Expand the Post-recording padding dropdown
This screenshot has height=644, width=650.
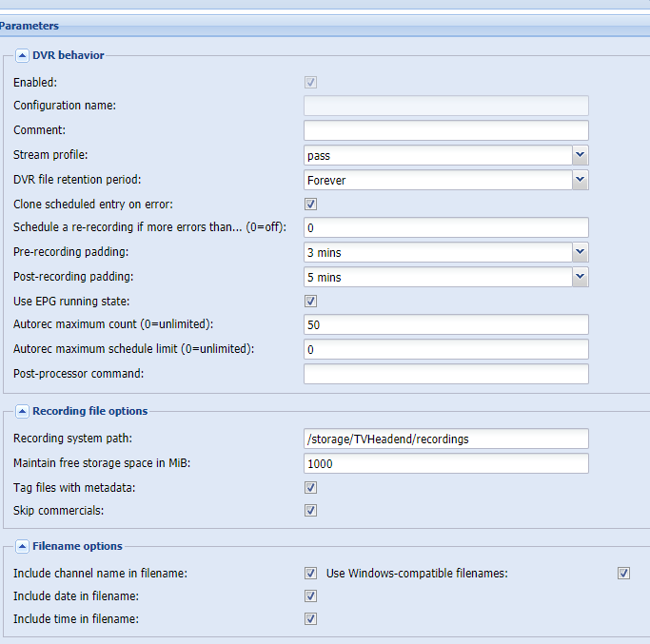click(x=580, y=277)
